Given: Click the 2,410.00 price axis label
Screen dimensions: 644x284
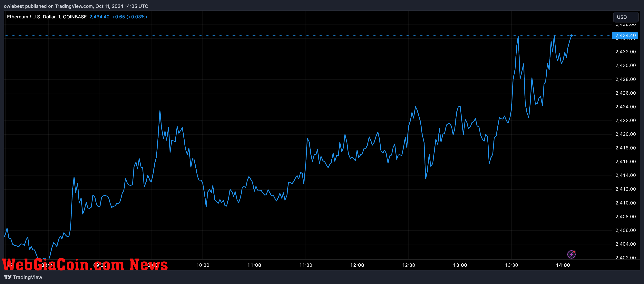Looking at the screenshot, I should click(626, 203).
